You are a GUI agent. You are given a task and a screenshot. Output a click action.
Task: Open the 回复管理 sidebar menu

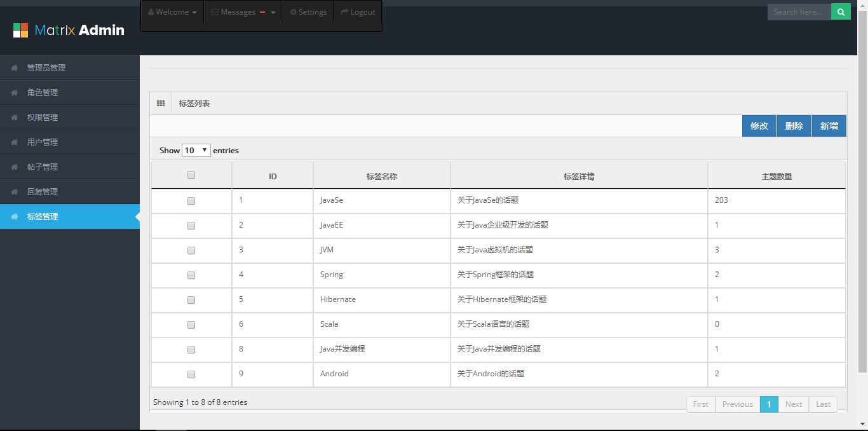coord(70,191)
